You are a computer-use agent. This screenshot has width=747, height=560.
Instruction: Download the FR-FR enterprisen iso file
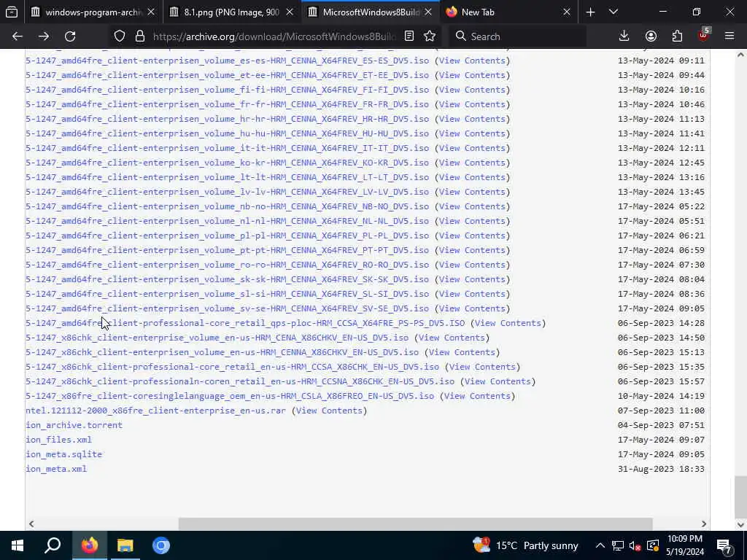[228, 104]
